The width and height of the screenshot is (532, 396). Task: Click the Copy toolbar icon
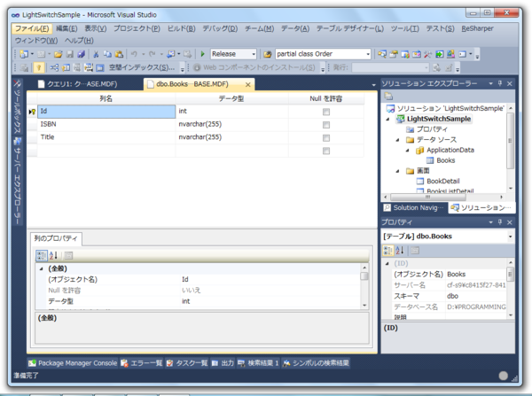click(107, 54)
